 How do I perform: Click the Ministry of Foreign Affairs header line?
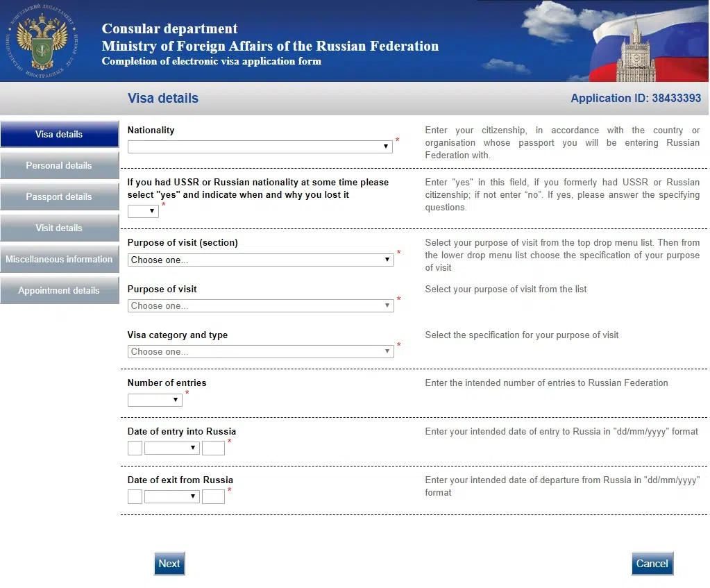pos(270,46)
